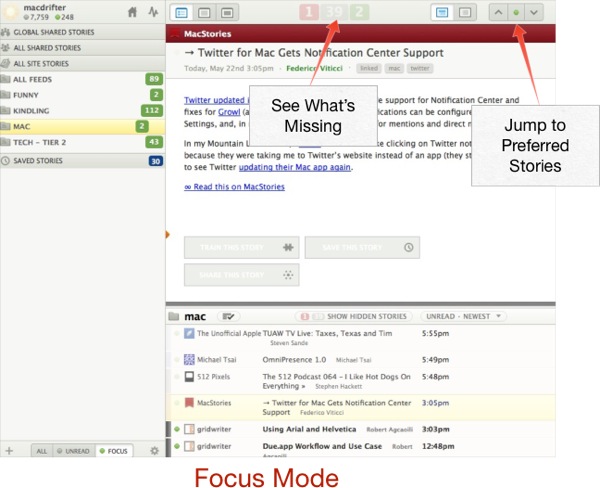Toggle the All intelligence filter
The height and width of the screenshot is (488, 600).
[42, 451]
